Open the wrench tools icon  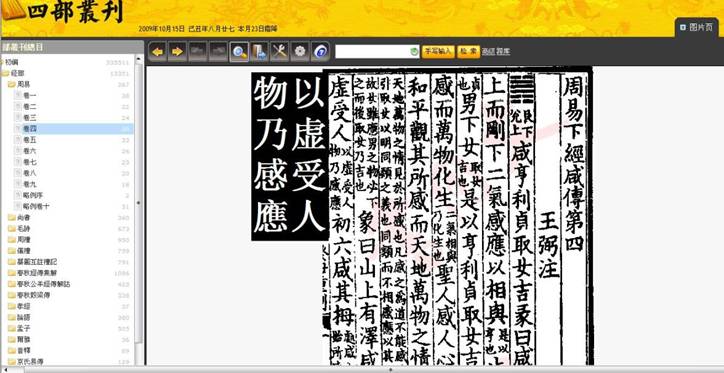tap(279, 52)
